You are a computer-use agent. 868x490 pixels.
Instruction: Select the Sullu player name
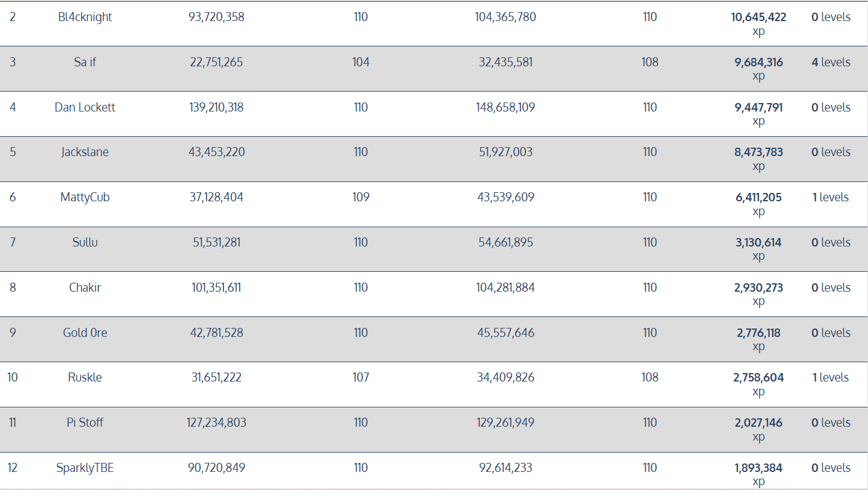(x=85, y=242)
